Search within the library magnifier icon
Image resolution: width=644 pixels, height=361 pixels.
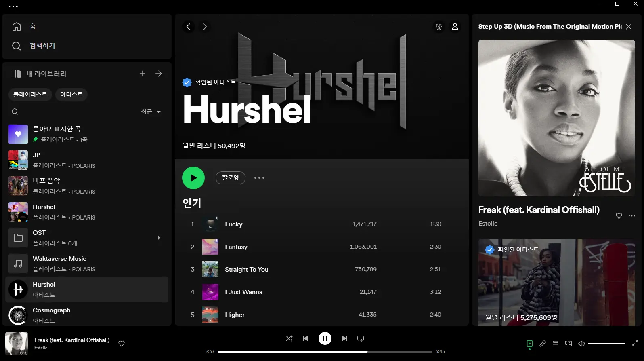[x=15, y=112]
